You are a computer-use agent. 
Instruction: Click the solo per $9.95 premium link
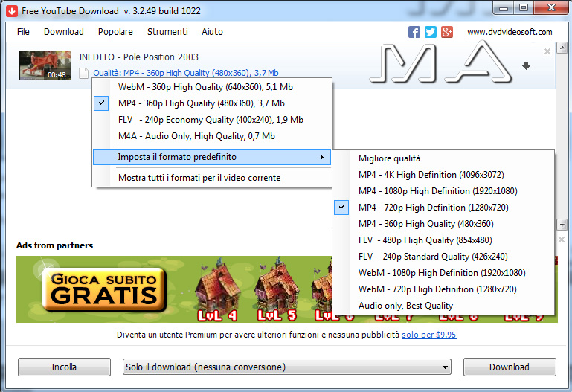tap(429, 335)
